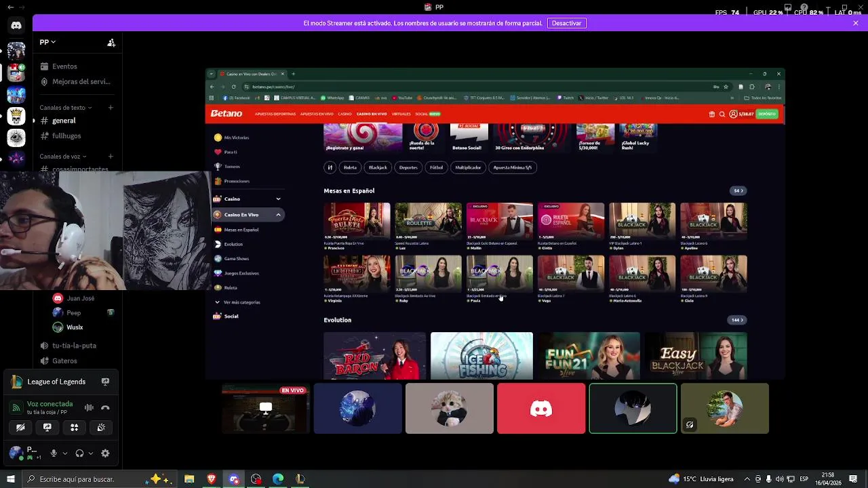This screenshot has height=488, width=868.
Task: Toggle headphone deafen in the user panel
Action: [x=79, y=453]
